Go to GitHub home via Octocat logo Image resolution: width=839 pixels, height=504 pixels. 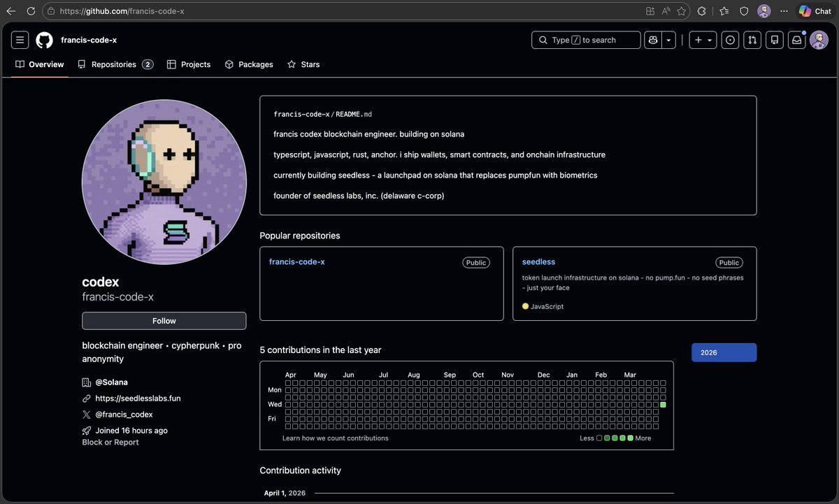44,40
